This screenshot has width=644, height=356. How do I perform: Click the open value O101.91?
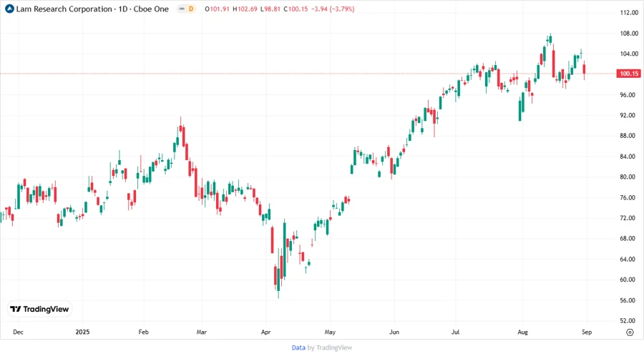[218, 9]
